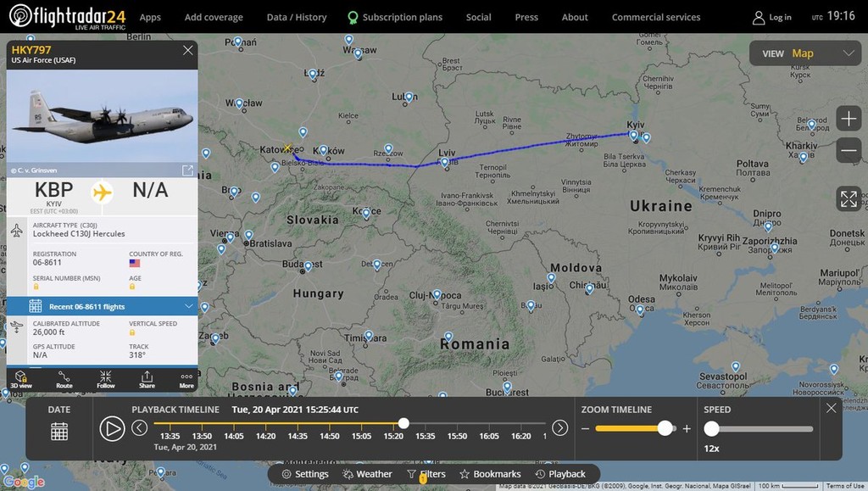Zoom out the map with minus button

[848, 150]
